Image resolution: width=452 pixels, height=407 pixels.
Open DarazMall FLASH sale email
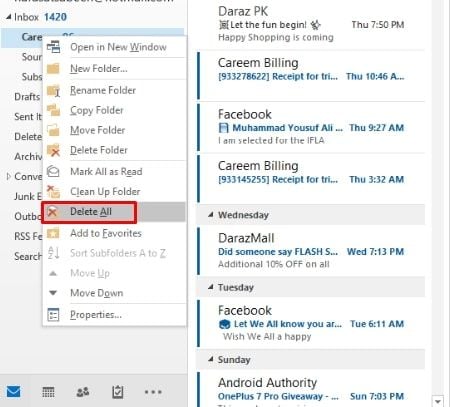(x=311, y=251)
